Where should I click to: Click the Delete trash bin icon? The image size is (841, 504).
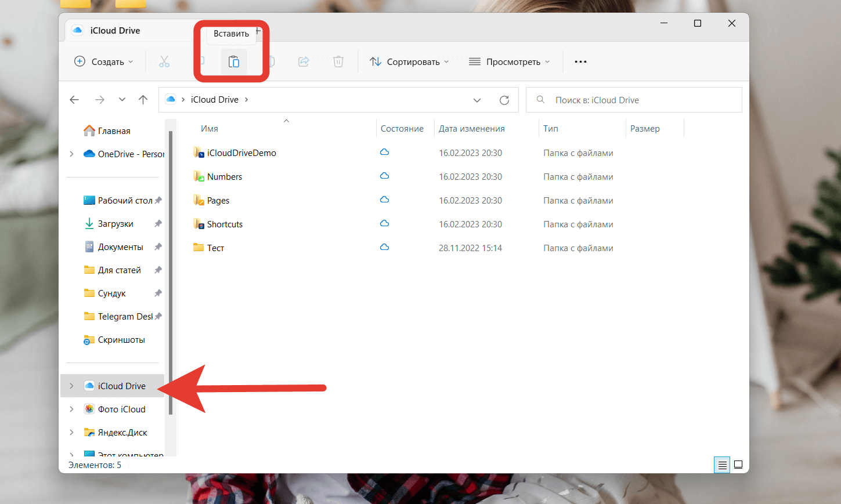coord(338,61)
